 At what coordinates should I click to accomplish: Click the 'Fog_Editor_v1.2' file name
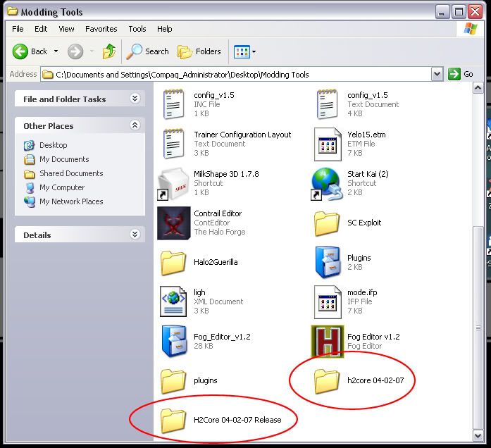pyautogui.click(x=222, y=337)
